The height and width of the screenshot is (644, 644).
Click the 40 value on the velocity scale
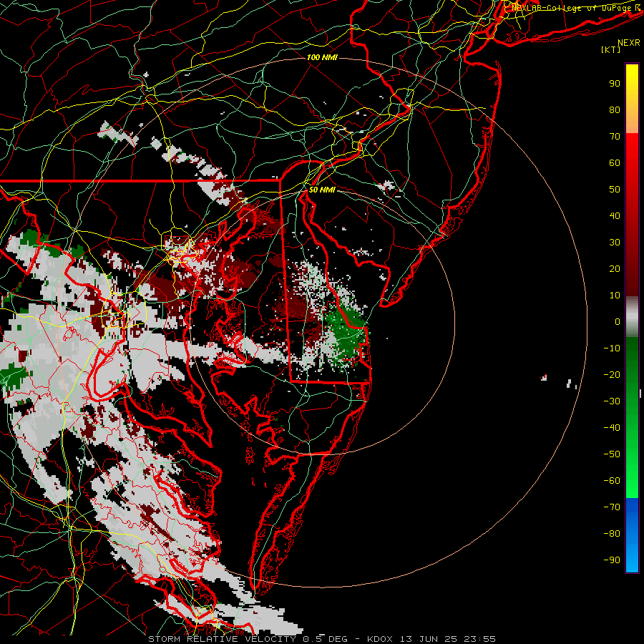(x=615, y=215)
